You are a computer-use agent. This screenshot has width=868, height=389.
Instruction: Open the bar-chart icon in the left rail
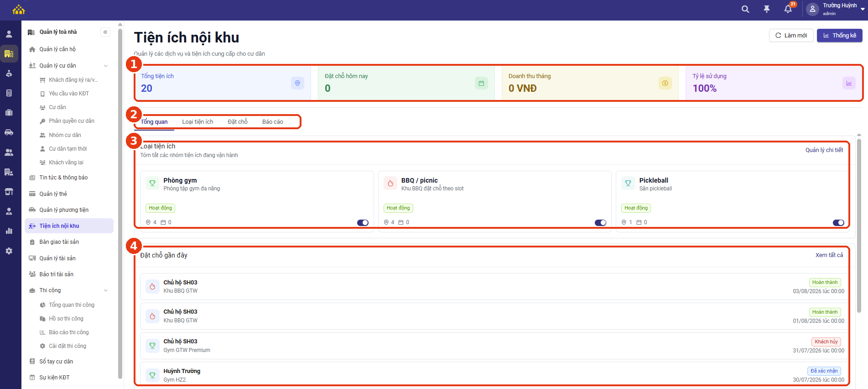(9, 231)
